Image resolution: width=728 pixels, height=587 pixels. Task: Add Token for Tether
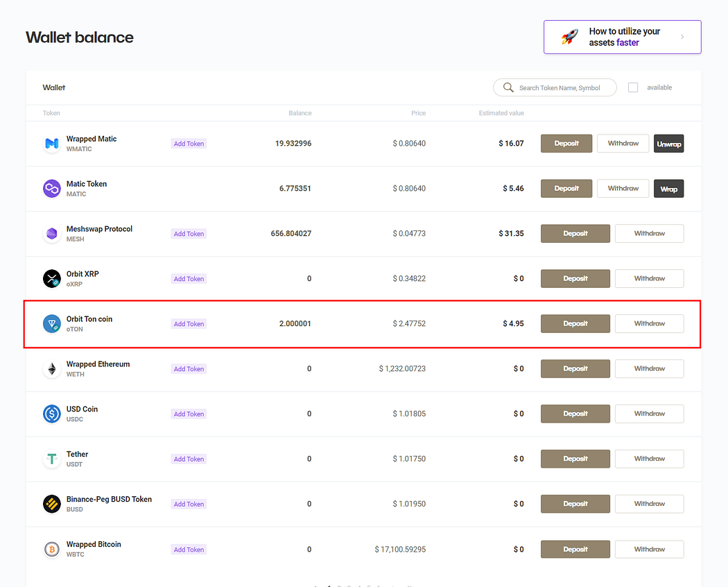[189, 459]
